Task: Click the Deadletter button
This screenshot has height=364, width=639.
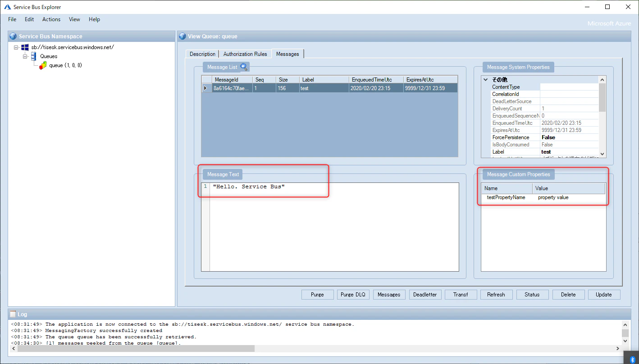Action: 425,295
